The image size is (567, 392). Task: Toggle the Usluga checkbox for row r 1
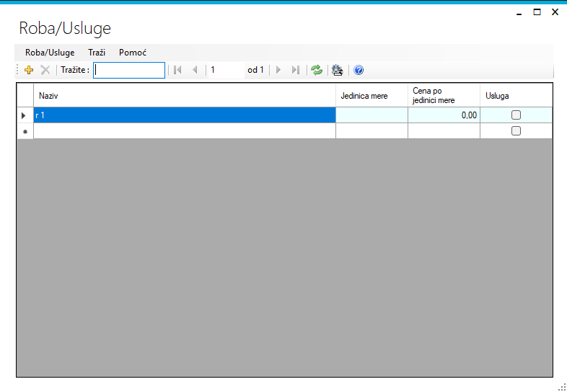tap(516, 115)
